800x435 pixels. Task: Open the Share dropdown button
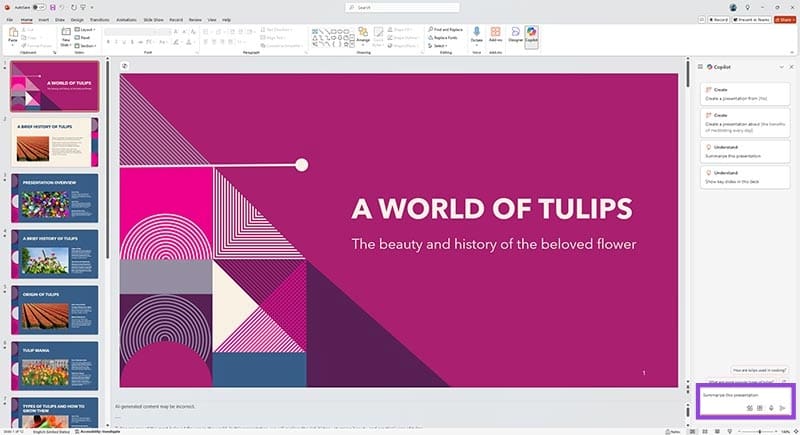[785, 19]
